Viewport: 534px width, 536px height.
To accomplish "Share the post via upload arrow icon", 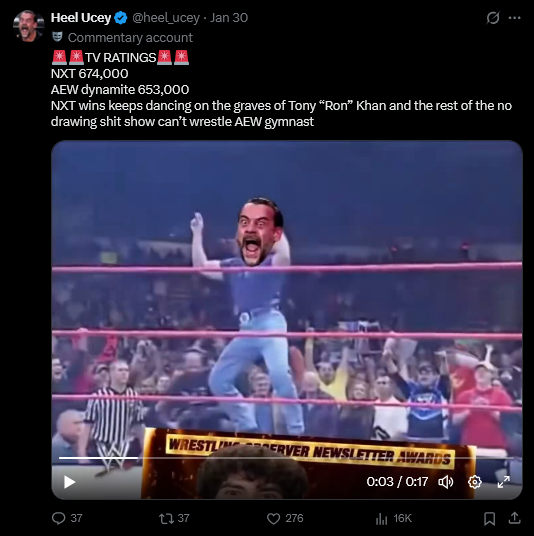I will (x=514, y=518).
